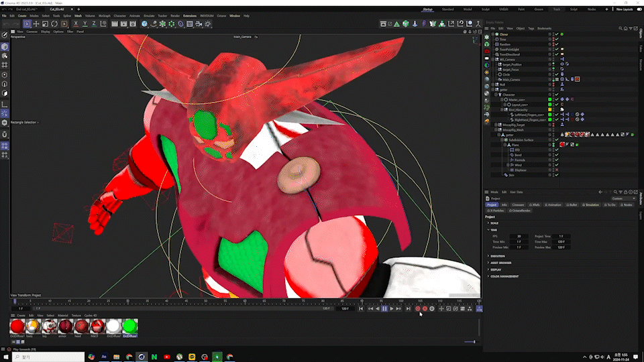
Task: Click the undo arrow in top toolbar
Action: tap(6, 24)
